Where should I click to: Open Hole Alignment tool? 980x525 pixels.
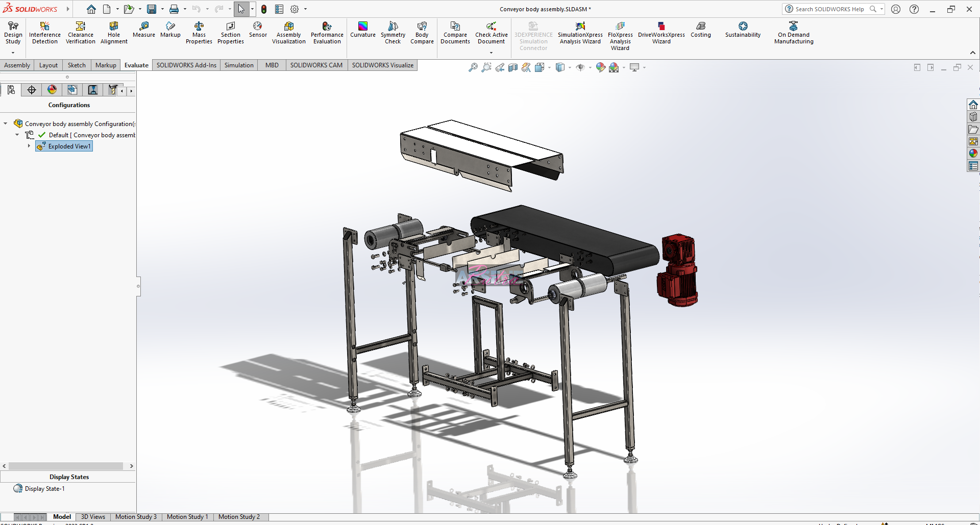[114, 33]
